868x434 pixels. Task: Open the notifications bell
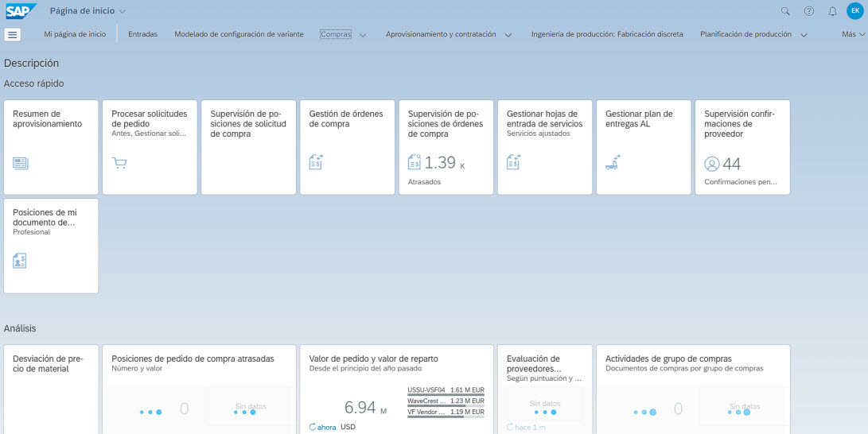point(832,11)
